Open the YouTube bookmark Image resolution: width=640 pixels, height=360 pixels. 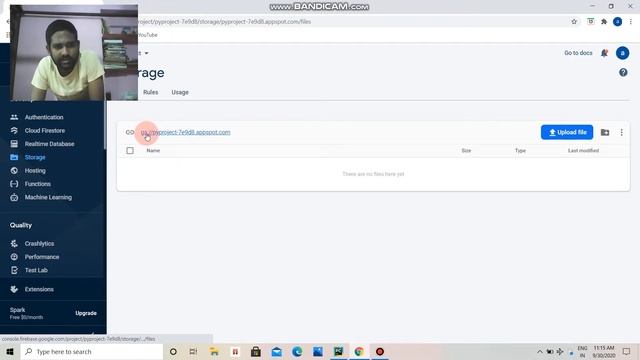148,35
